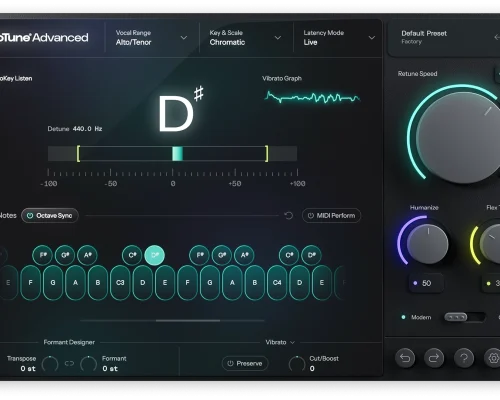
Task: Click the Transpose knob
Action: click(x=50, y=364)
